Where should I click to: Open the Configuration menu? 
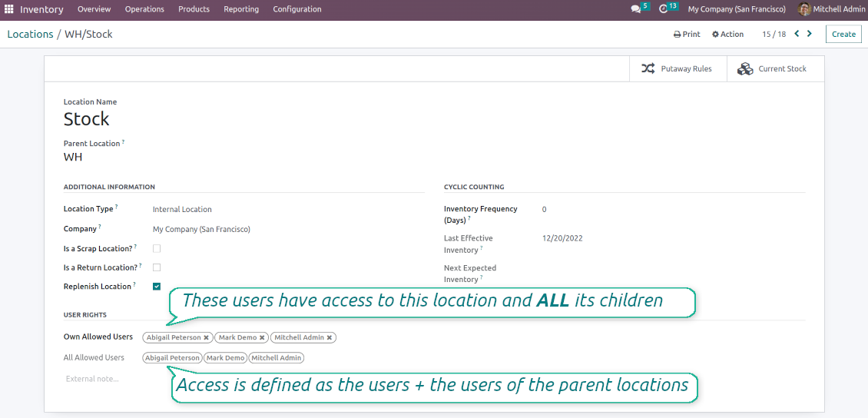[297, 9]
